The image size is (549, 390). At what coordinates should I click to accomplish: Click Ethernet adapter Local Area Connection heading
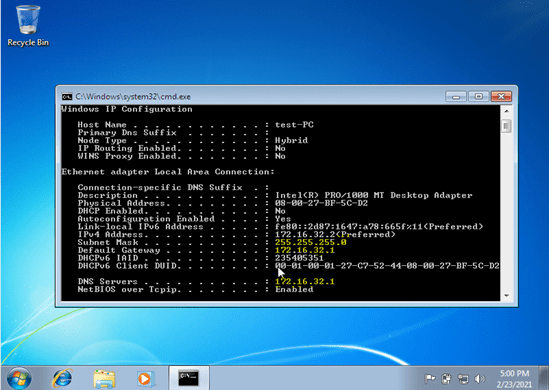pos(168,172)
